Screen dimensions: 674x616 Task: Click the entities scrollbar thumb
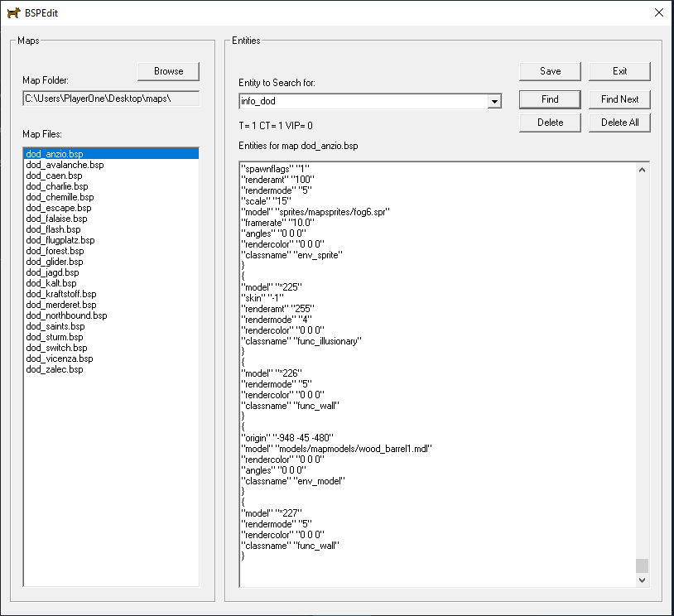(642, 565)
